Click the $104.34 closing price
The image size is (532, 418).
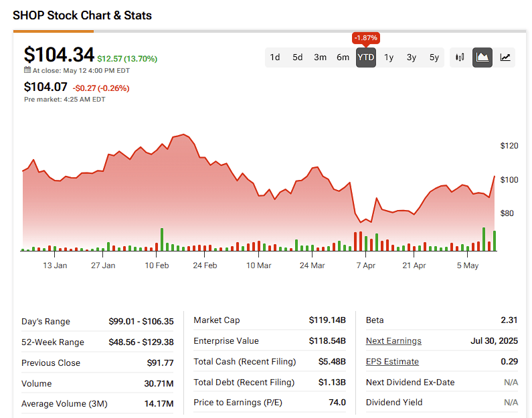(59, 54)
